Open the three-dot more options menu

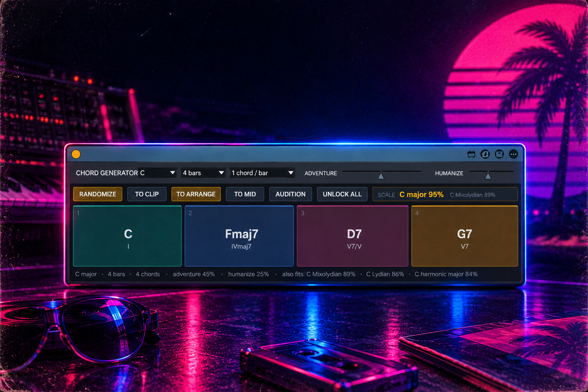pyautogui.click(x=513, y=154)
